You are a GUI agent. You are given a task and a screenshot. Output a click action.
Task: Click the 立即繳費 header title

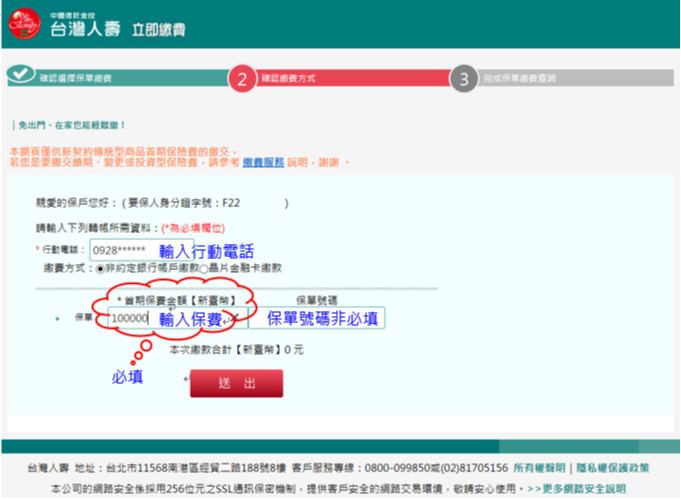tap(159, 30)
